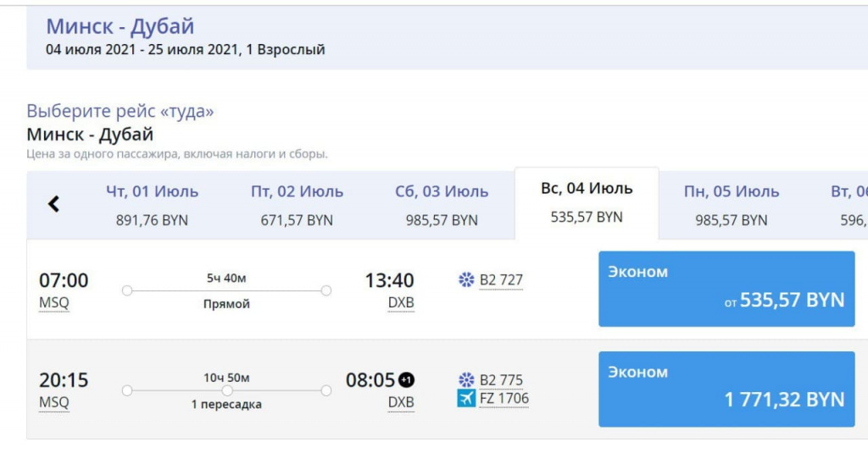Click the +1 day arrival badge
Screen dimensions: 868x453
407,380
